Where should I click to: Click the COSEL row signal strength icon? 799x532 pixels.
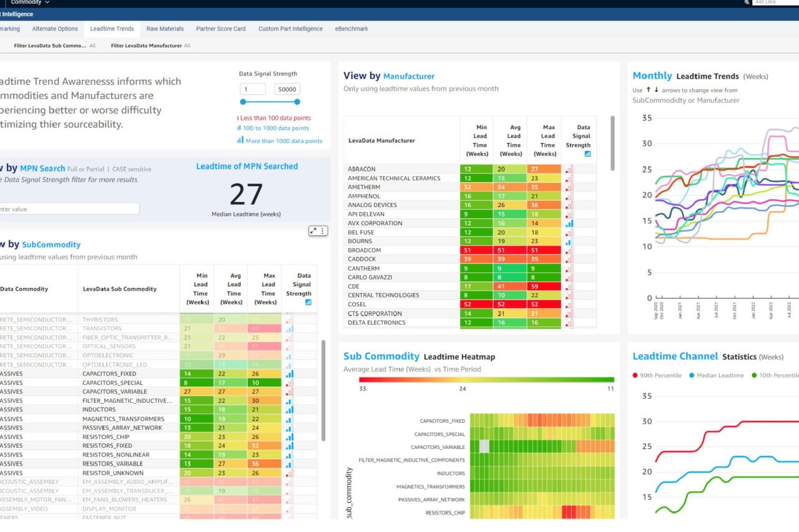click(569, 304)
